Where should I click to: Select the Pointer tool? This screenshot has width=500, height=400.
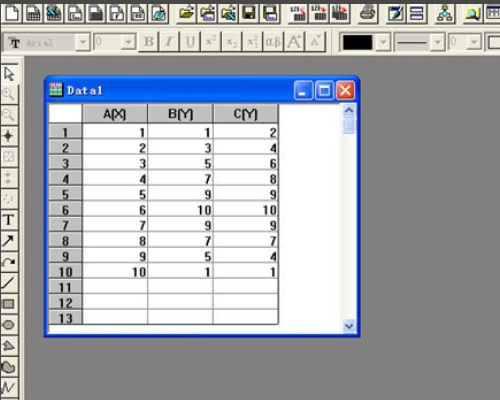click(9, 74)
